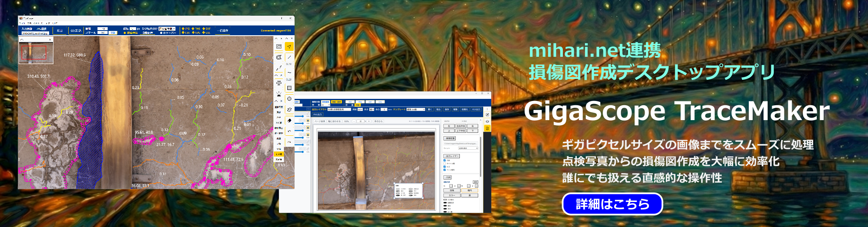Collapse the layer panel with the left chevron
The image size is (868, 227).
click(308, 109)
